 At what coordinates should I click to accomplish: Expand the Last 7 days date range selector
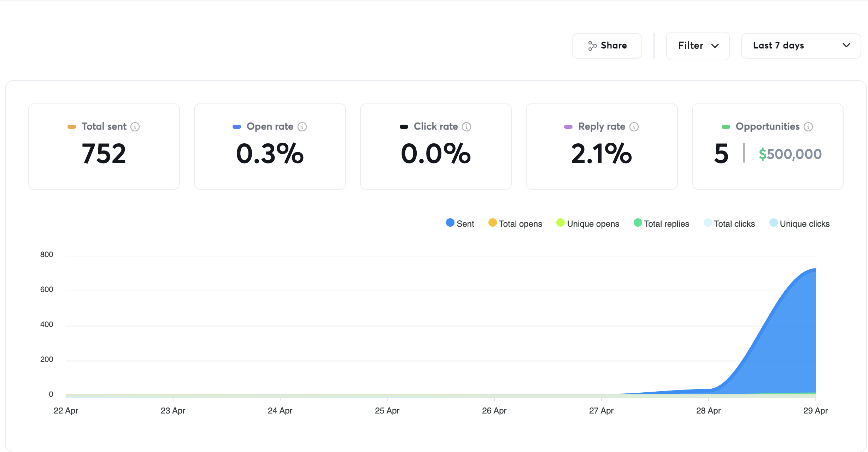[x=801, y=46]
